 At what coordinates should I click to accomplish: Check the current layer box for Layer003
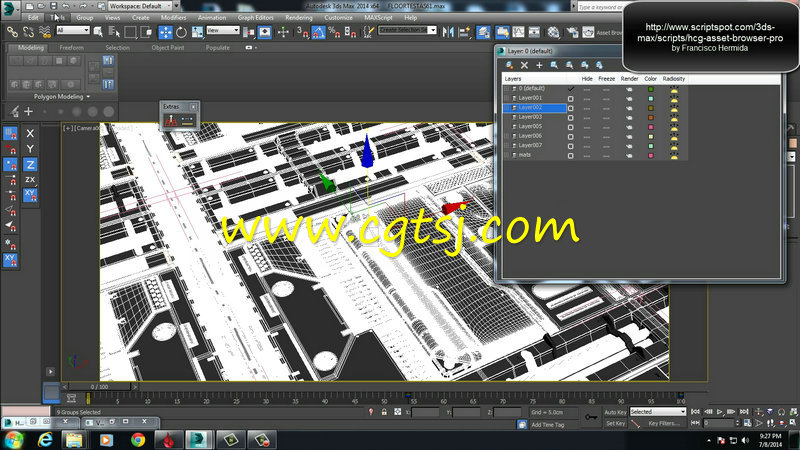(570, 118)
